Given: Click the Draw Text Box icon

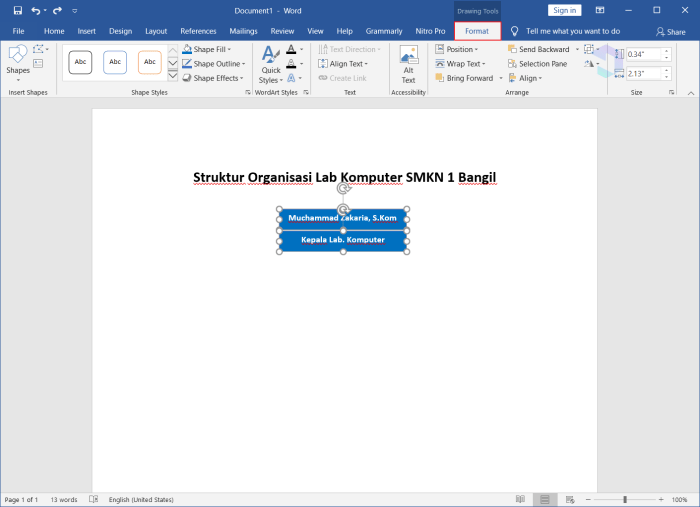Looking at the screenshot, I should (x=38, y=64).
